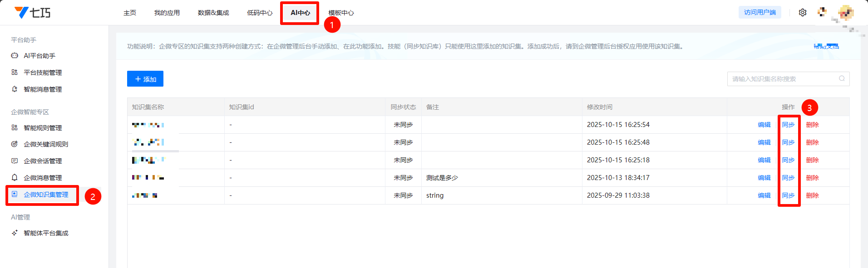Click the 平台技能管理 sidebar icon

coord(15,73)
